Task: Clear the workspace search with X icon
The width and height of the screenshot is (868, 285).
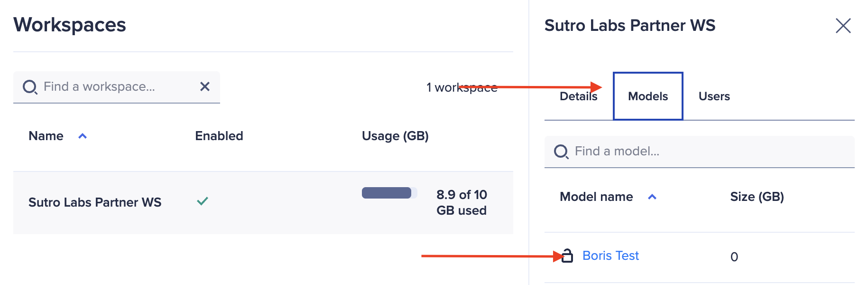Action: pyautogui.click(x=205, y=86)
